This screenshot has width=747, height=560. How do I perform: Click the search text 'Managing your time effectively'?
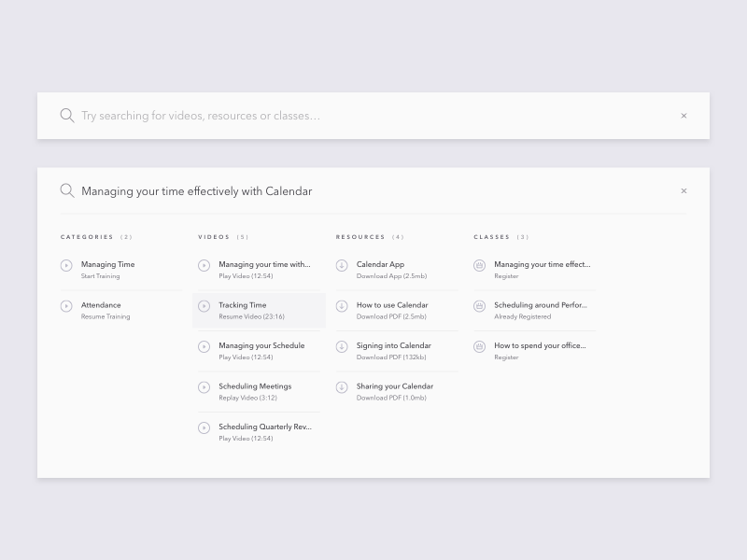coord(196,191)
